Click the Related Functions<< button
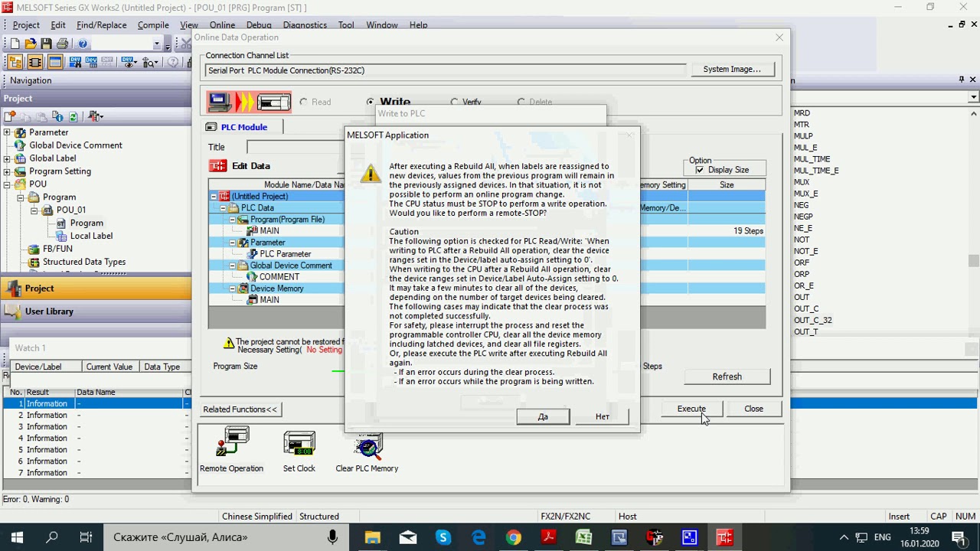 (x=240, y=409)
